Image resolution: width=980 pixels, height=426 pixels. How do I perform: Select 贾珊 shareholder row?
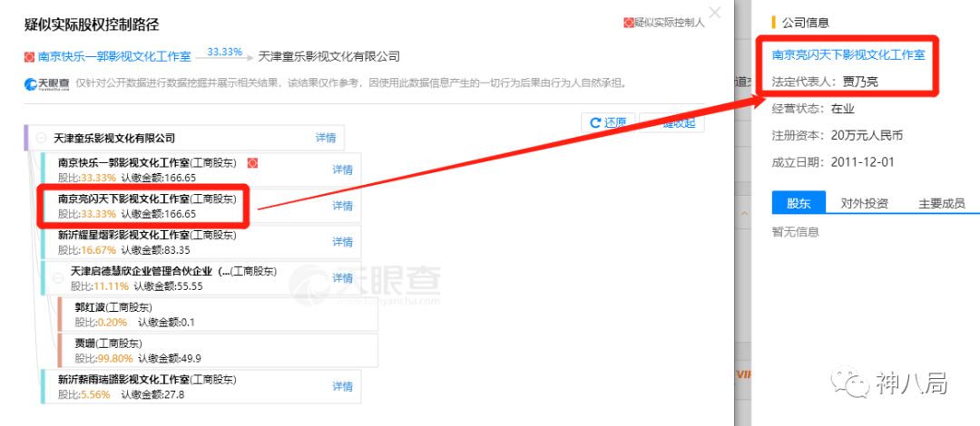click(218, 351)
